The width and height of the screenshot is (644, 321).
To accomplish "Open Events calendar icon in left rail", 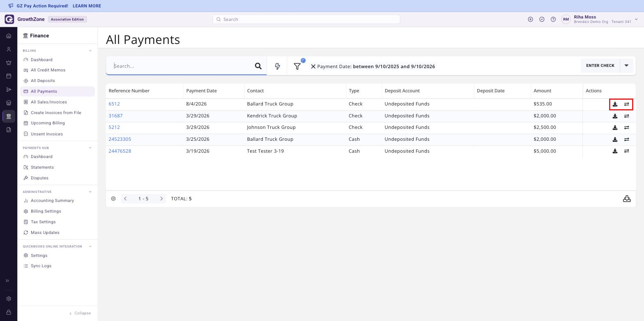I will click(x=9, y=76).
